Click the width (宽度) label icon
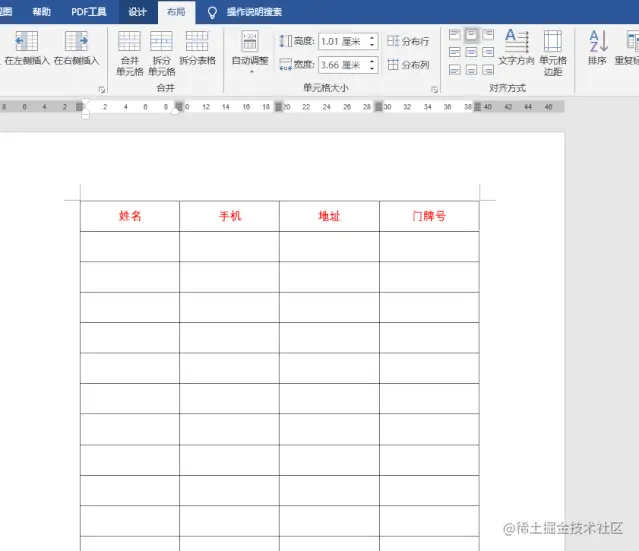This screenshot has height=551, width=639. click(286, 64)
